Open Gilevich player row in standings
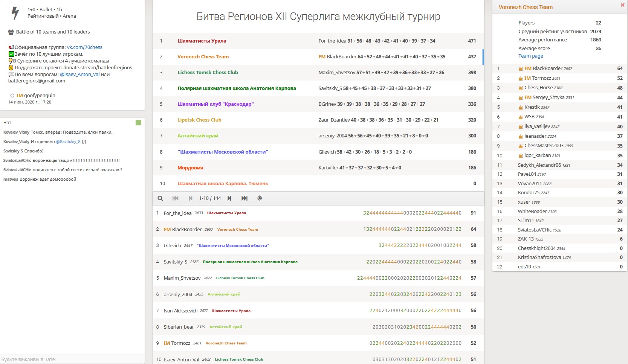The image size is (628, 364). (318, 245)
